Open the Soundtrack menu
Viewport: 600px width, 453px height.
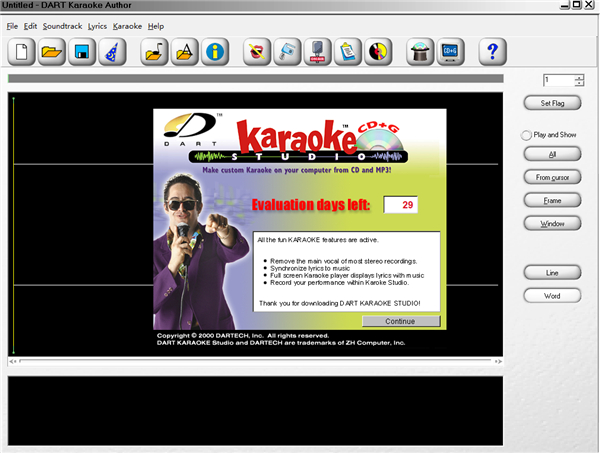62,26
